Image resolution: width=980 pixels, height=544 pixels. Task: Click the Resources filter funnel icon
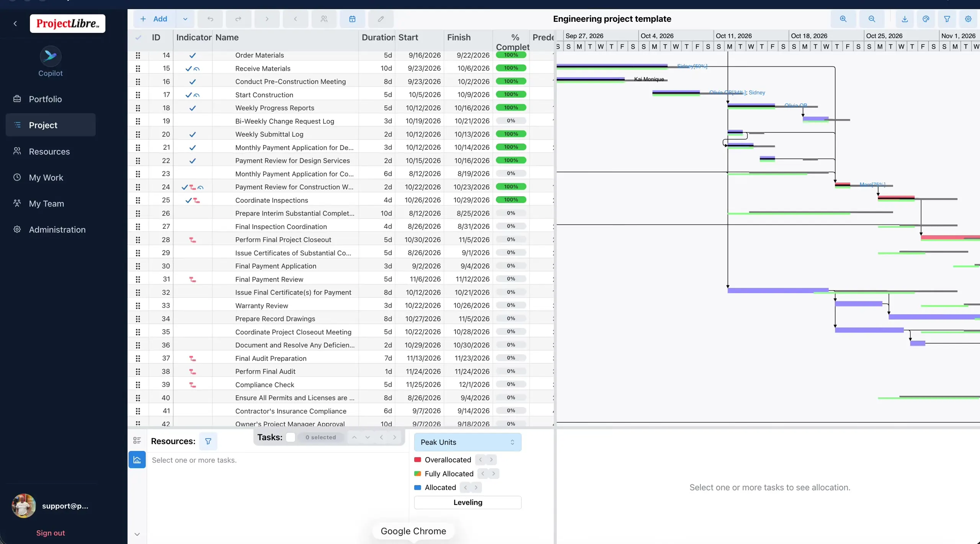(208, 441)
